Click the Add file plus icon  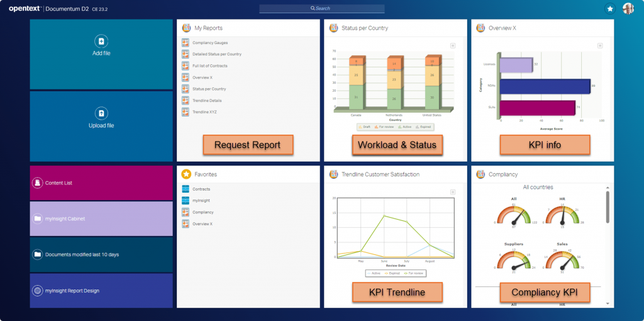pos(101,41)
